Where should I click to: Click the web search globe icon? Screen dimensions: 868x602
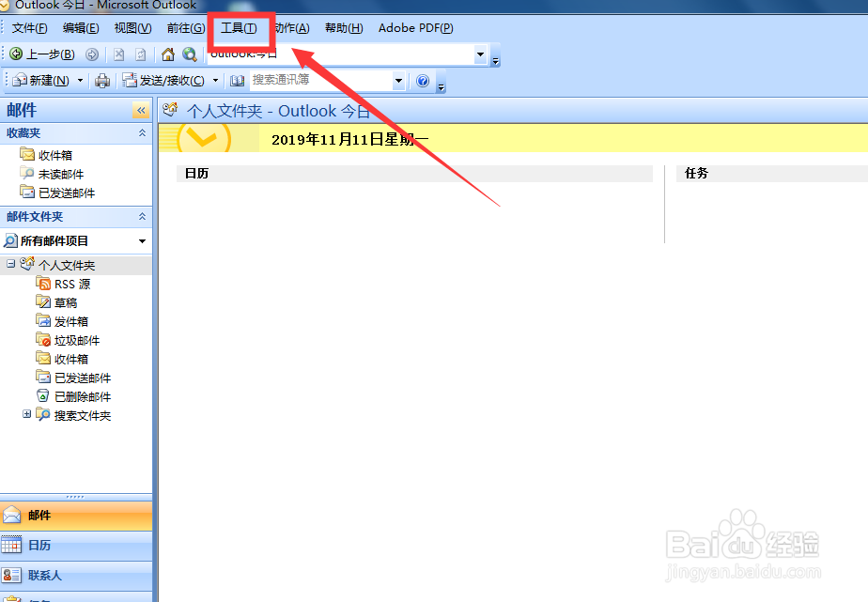pos(190,54)
